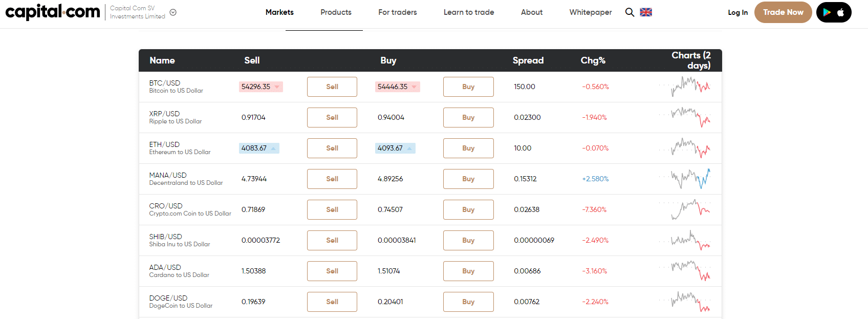Open the Markets menu
The height and width of the screenshot is (319, 868).
pyautogui.click(x=279, y=12)
